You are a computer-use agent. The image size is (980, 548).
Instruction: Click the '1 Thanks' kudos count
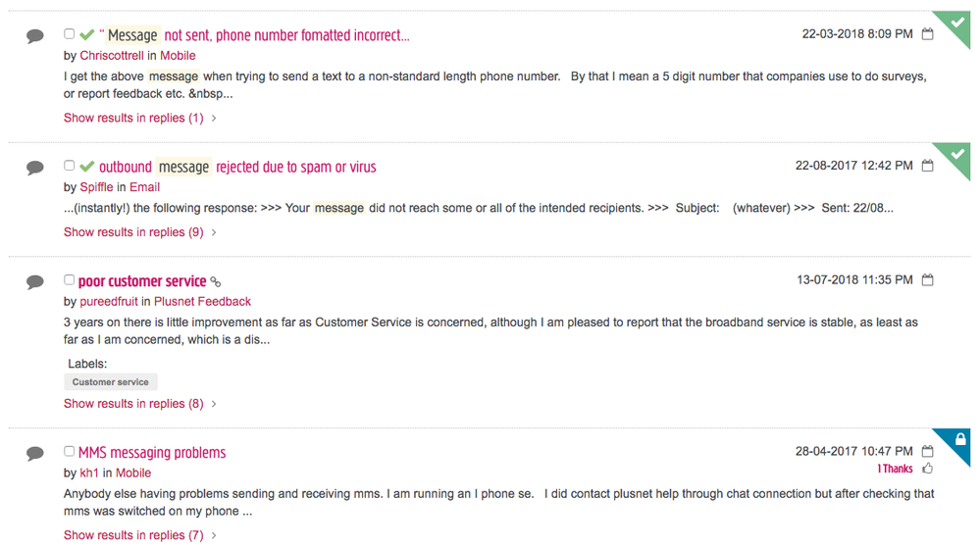[x=895, y=470]
